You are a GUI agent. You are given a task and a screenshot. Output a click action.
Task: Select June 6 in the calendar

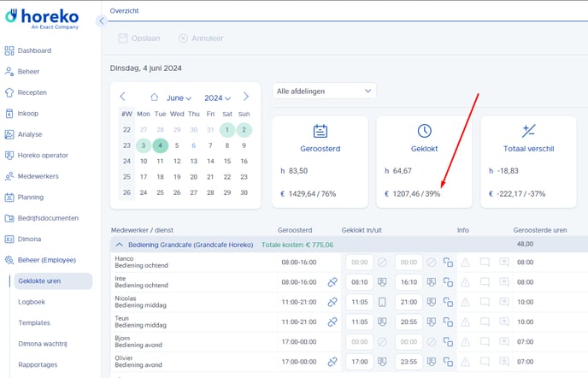193,145
